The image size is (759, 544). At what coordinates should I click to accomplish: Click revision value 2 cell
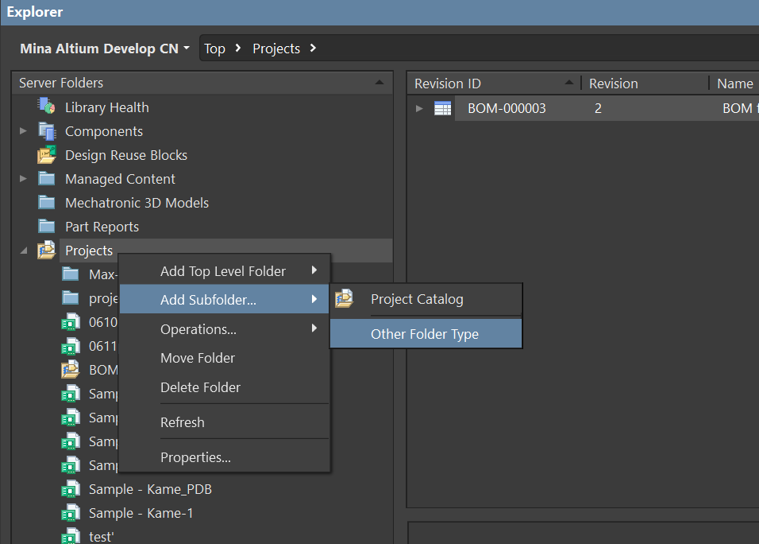[598, 108]
